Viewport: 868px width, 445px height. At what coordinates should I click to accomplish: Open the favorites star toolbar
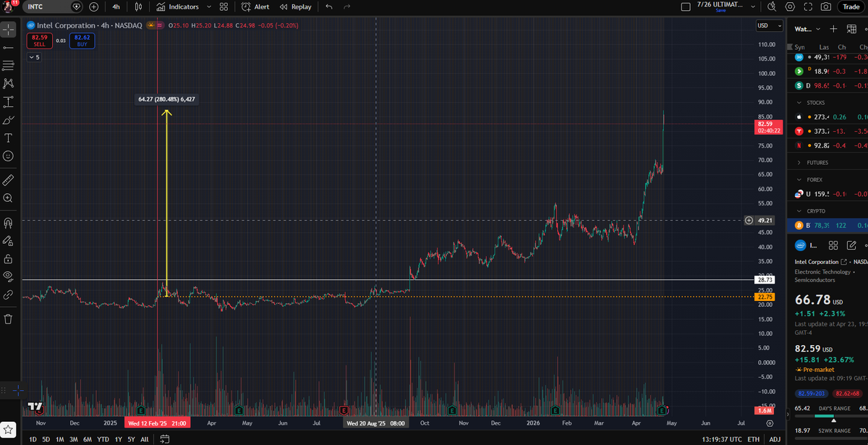(x=9, y=431)
